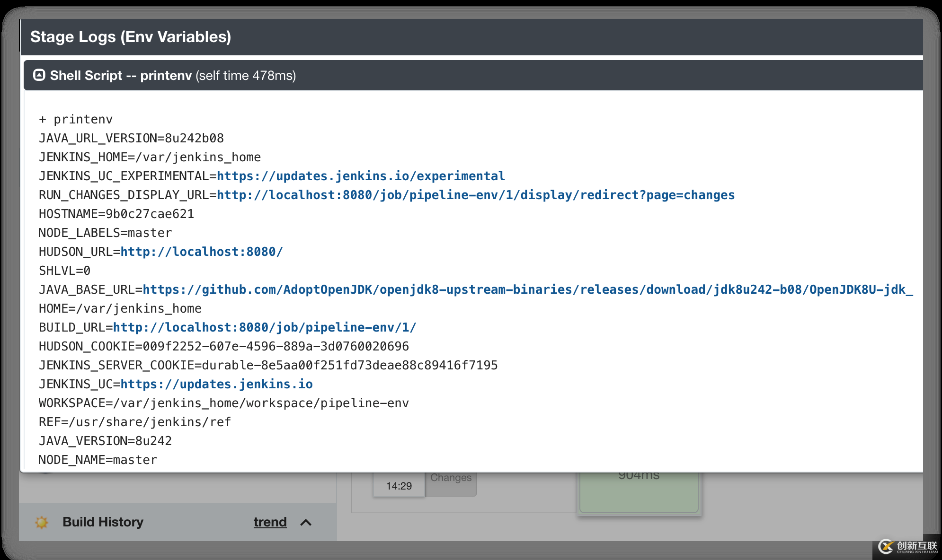Click the upward chevron beside trend
This screenshot has height=560, width=942.
tap(305, 523)
